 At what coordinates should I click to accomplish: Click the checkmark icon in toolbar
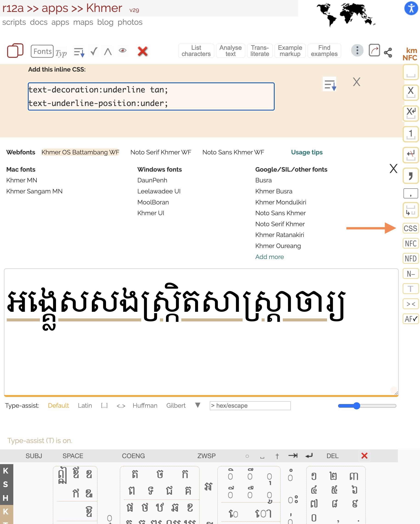[x=94, y=51]
